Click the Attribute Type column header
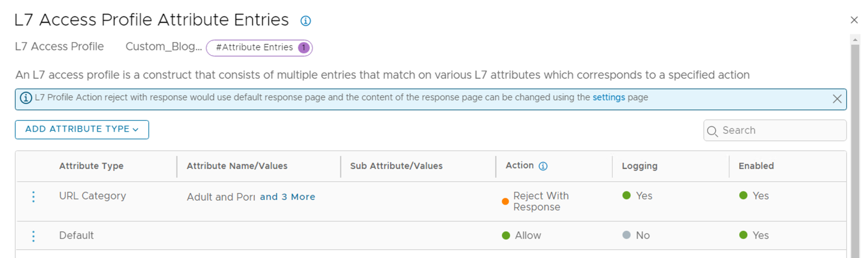This screenshot has width=868, height=258. [91, 166]
